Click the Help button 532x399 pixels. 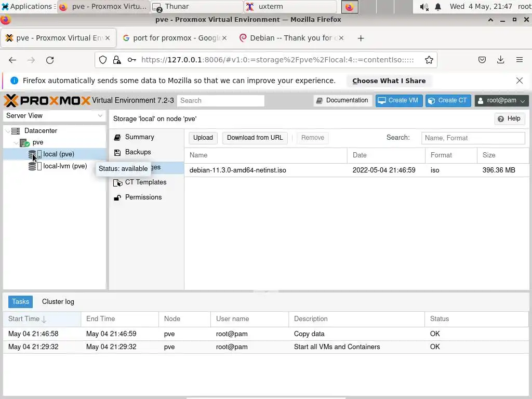[509, 119]
